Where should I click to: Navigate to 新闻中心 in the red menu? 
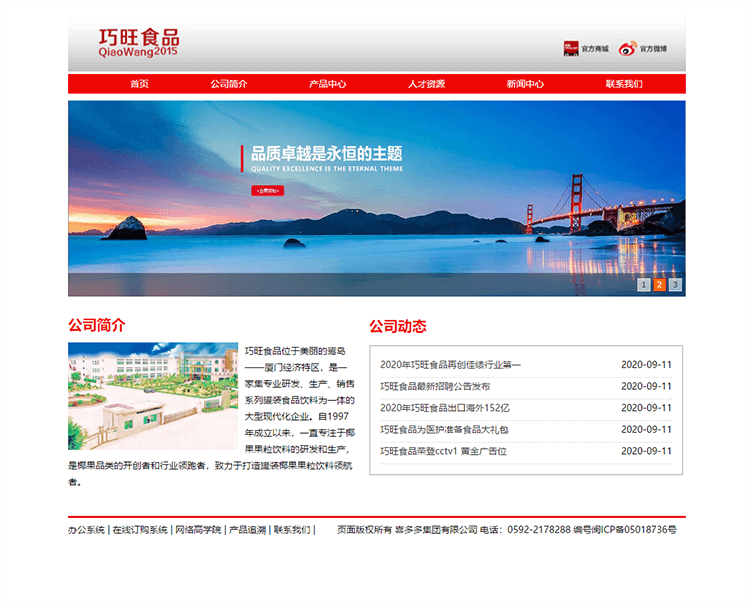click(x=525, y=84)
